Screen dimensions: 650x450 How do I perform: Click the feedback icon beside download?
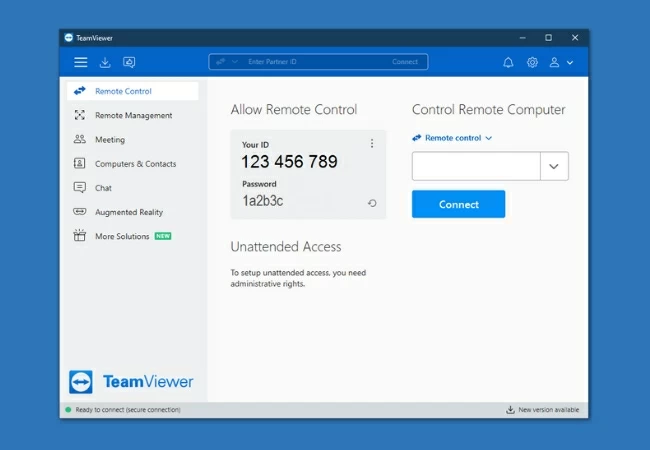pos(129,62)
